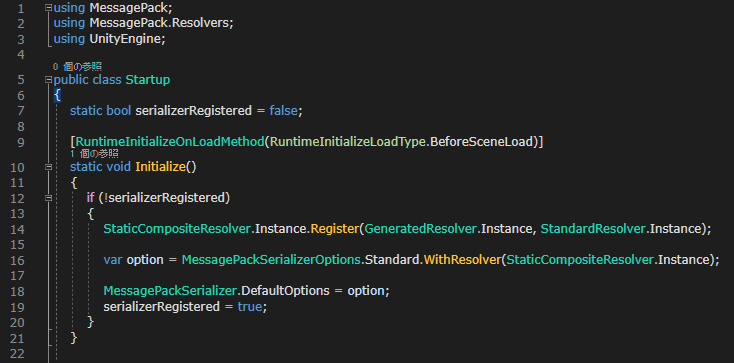This screenshot has height=363, width=734.
Task: Click line number 14 in the gutter
Action: click(x=17, y=229)
